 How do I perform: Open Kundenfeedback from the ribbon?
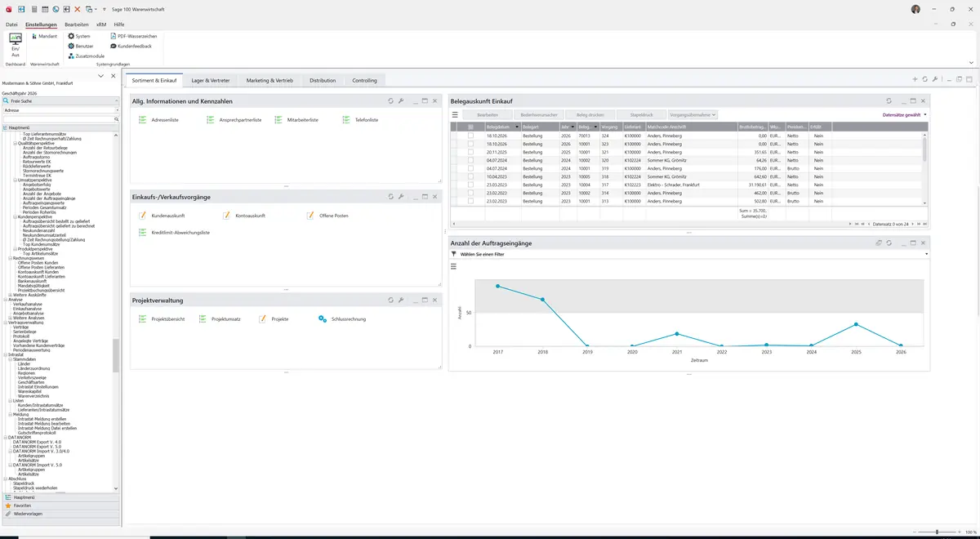[131, 46]
